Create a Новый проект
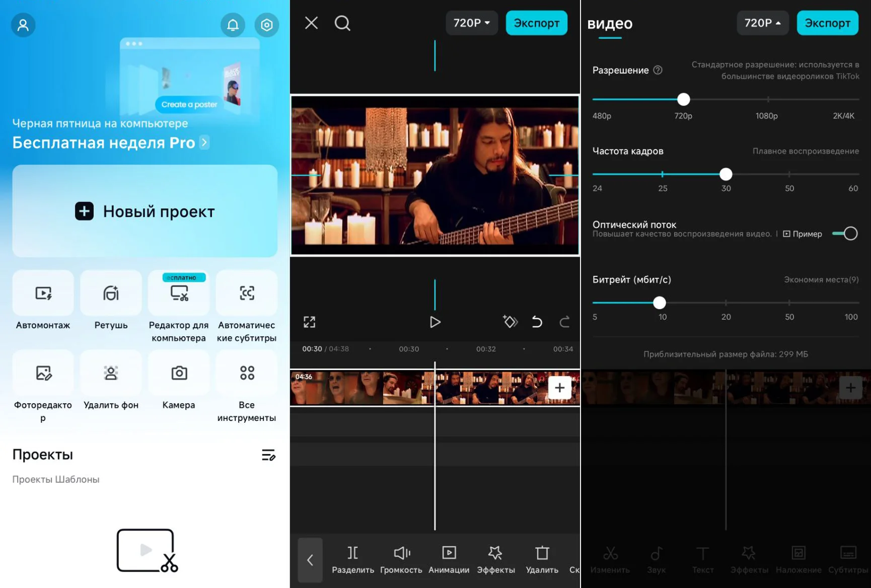The width and height of the screenshot is (871, 588). pos(145,211)
